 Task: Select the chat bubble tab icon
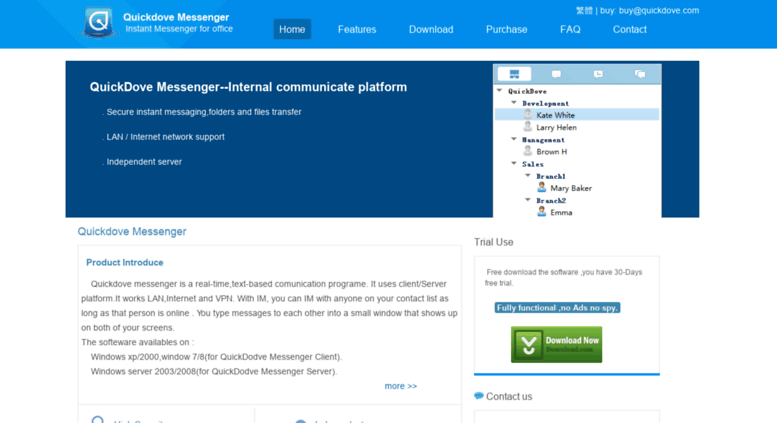[556, 74]
